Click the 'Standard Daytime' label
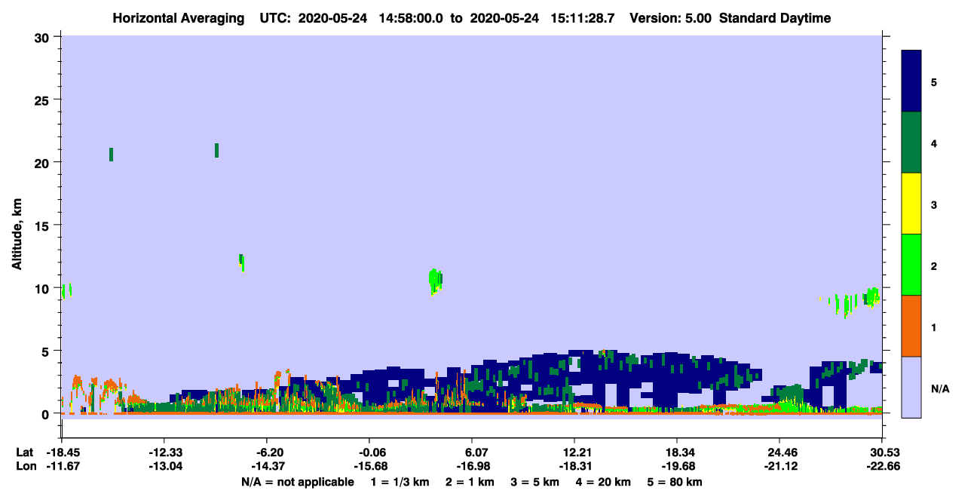The image size is (980, 503). click(775, 18)
